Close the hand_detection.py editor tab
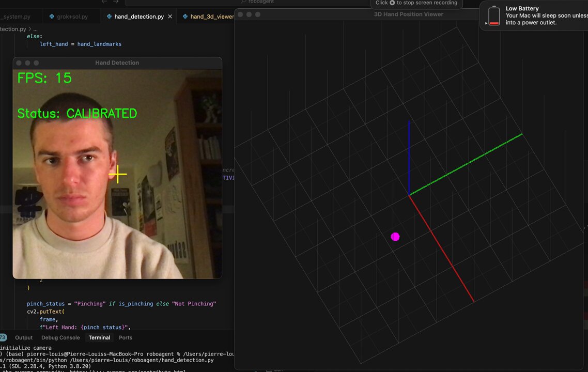Viewport: 588px width, 372px height. [x=170, y=17]
